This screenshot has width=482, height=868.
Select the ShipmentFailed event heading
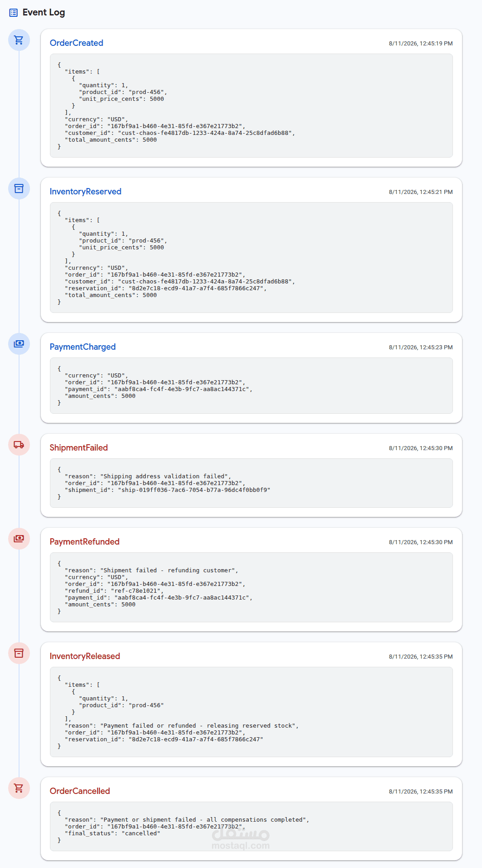[79, 448]
